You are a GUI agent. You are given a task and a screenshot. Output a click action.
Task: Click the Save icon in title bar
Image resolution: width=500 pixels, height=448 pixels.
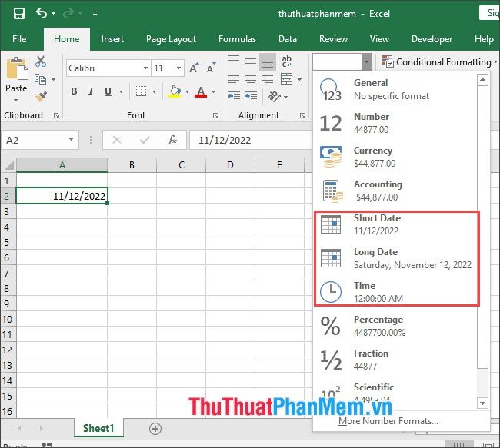tap(18, 14)
